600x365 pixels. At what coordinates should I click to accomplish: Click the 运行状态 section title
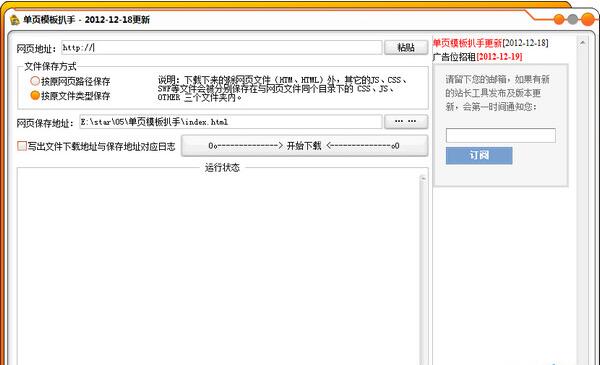pyautogui.click(x=222, y=168)
